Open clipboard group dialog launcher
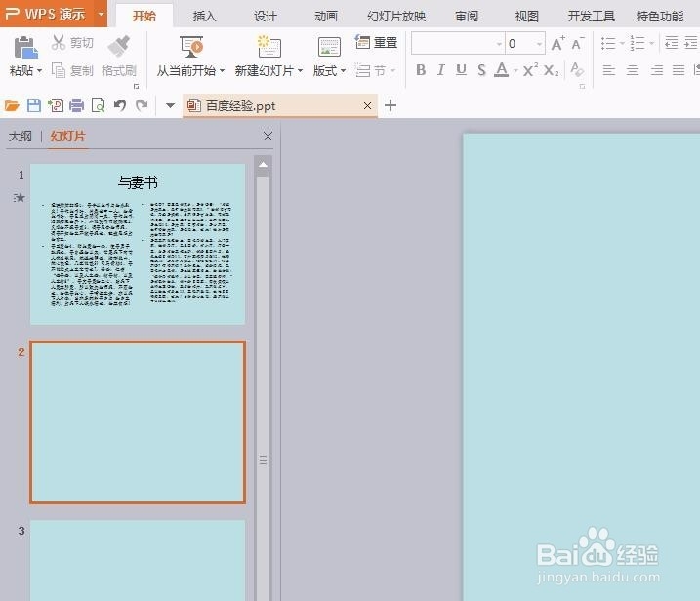 [x=136, y=86]
